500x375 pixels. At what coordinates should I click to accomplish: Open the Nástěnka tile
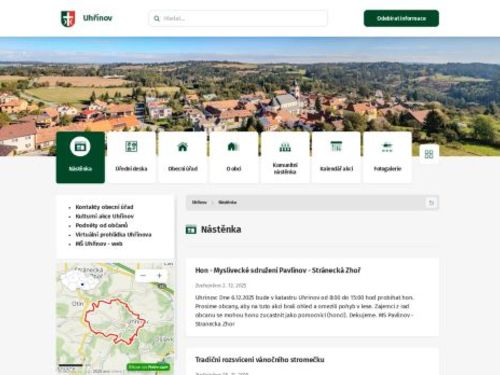pyautogui.click(x=80, y=157)
